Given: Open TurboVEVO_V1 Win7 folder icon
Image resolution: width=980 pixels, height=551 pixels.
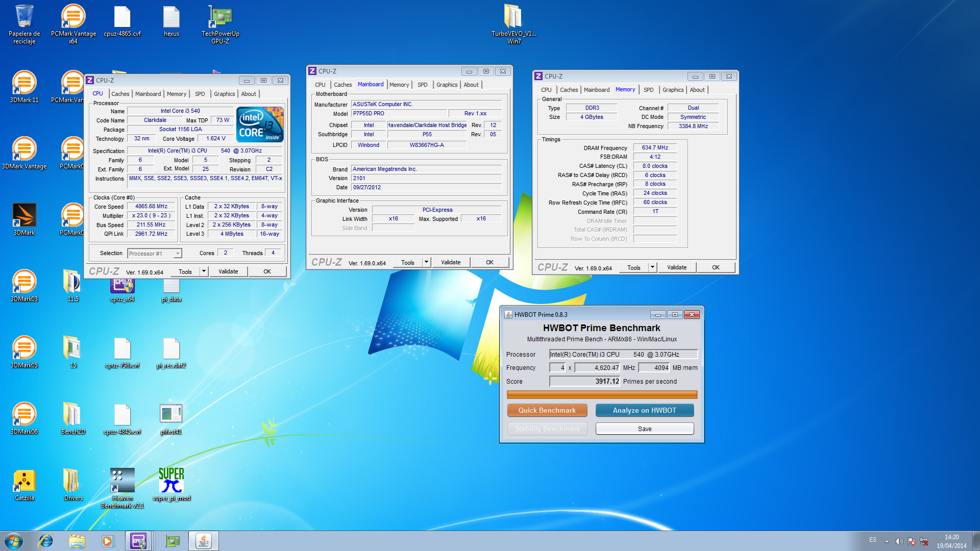Looking at the screenshot, I should pos(513,24).
